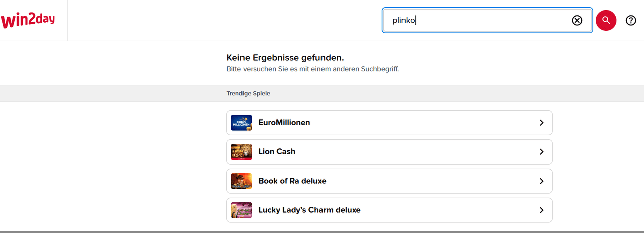Open Book of Ra deluxe chevron arrow

tap(541, 181)
